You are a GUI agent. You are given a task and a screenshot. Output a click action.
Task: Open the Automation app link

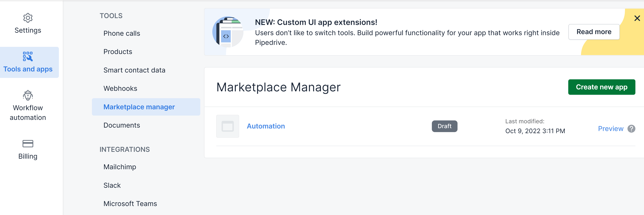point(266,126)
